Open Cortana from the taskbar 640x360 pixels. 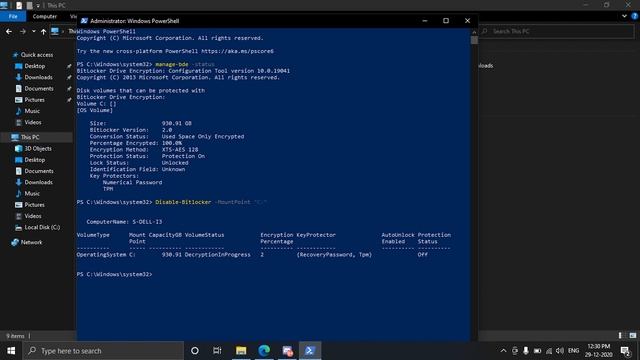tap(195, 351)
